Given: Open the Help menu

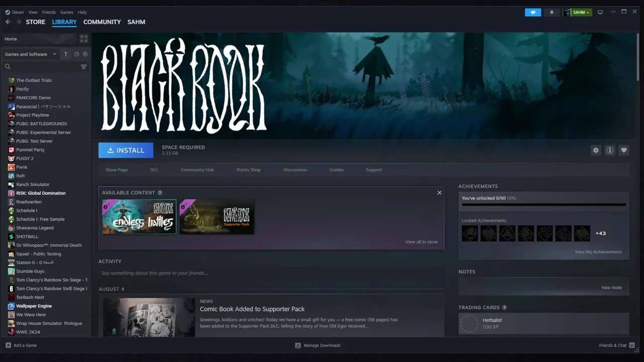Looking at the screenshot, I should pyautogui.click(x=82, y=12).
